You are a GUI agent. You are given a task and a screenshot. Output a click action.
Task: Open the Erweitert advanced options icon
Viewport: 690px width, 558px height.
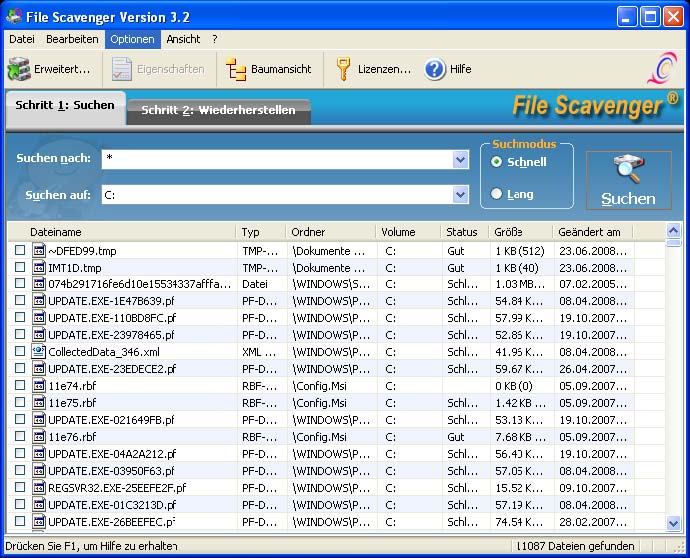[x=18, y=69]
